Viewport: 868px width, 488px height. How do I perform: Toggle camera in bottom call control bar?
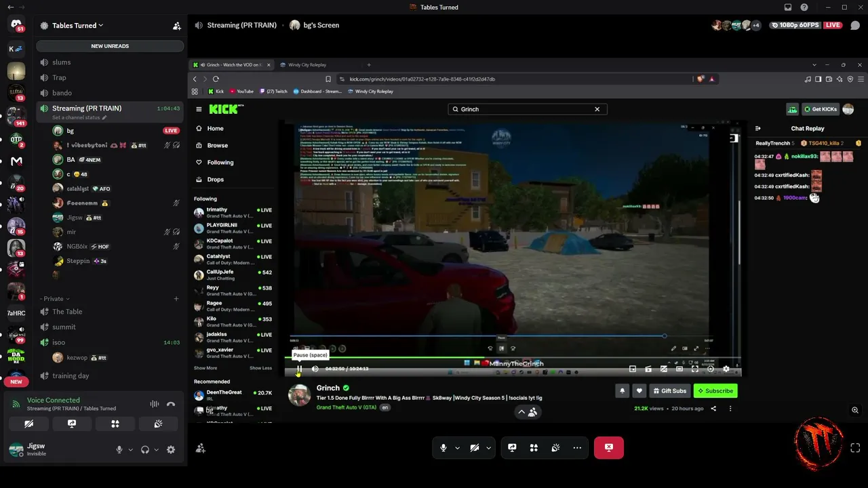475,447
